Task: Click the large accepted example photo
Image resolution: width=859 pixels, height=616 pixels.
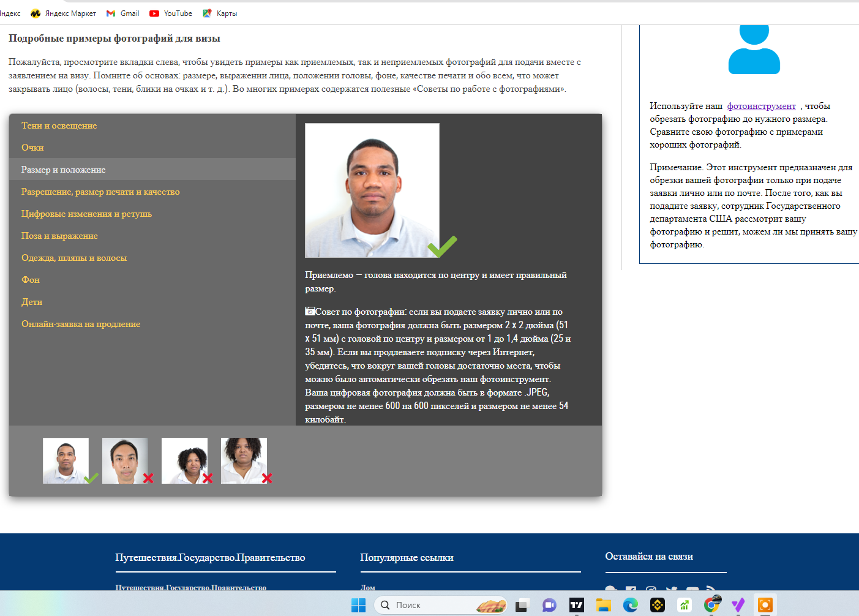Action: coord(372,190)
